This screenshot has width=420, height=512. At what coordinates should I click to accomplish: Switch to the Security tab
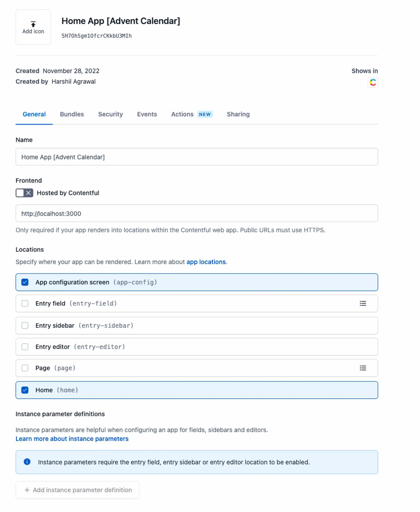tap(110, 114)
